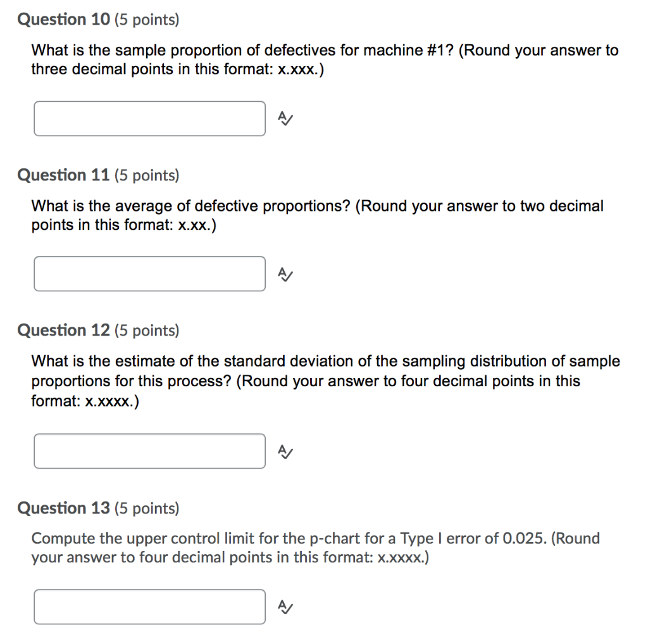Run spell check beside the standard deviation answer box

click(x=285, y=451)
